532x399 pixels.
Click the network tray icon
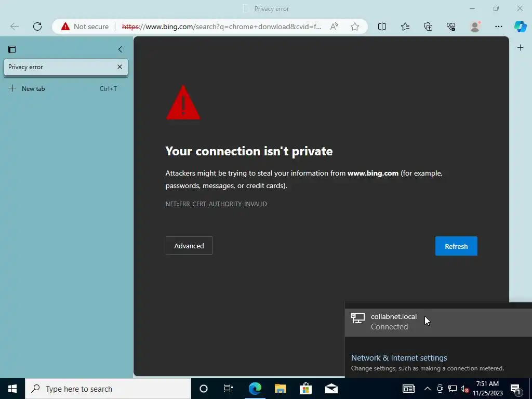[x=453, y=389]
